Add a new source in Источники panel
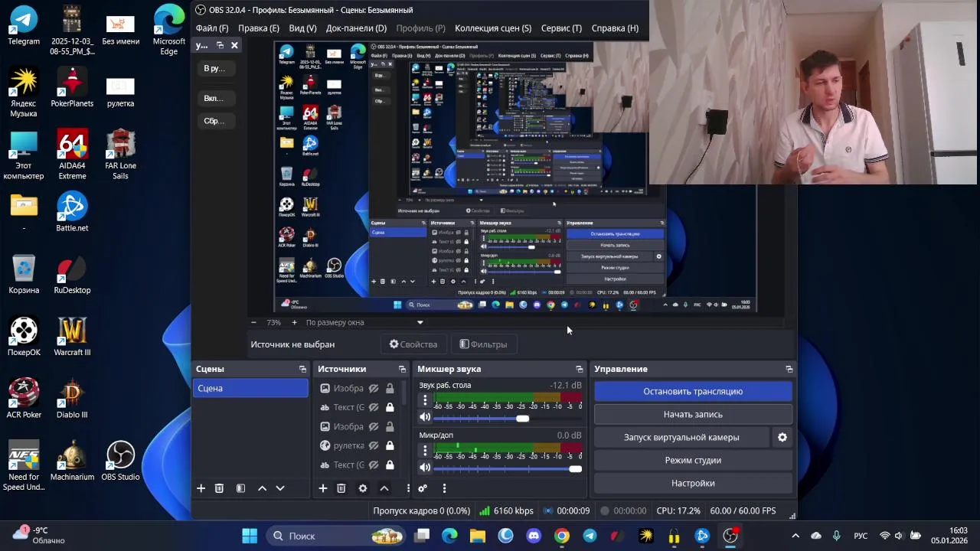 pos(323,488)
